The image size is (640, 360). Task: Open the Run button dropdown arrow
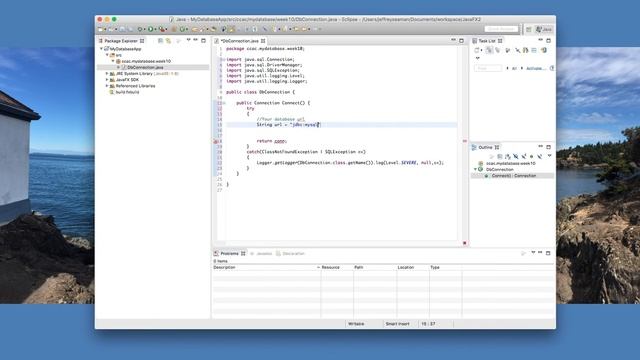click(155, 29)
